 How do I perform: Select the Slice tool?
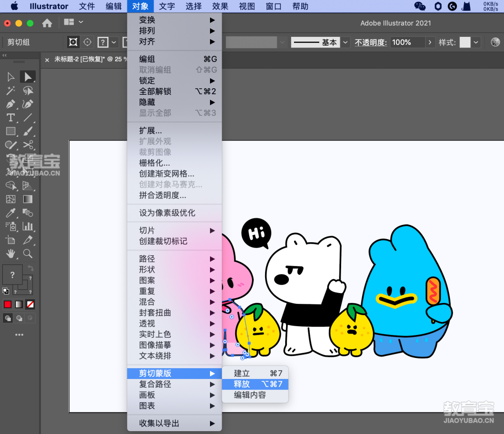pos(28,240)
